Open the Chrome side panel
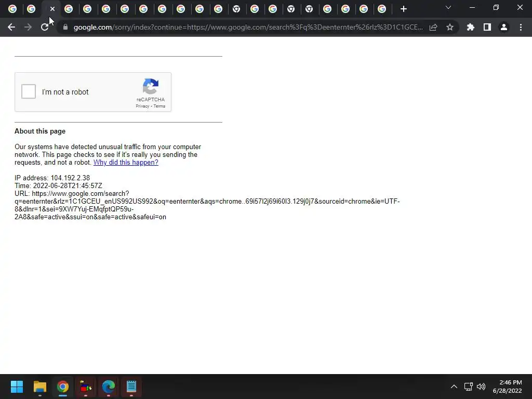 [x=487, y=27]
